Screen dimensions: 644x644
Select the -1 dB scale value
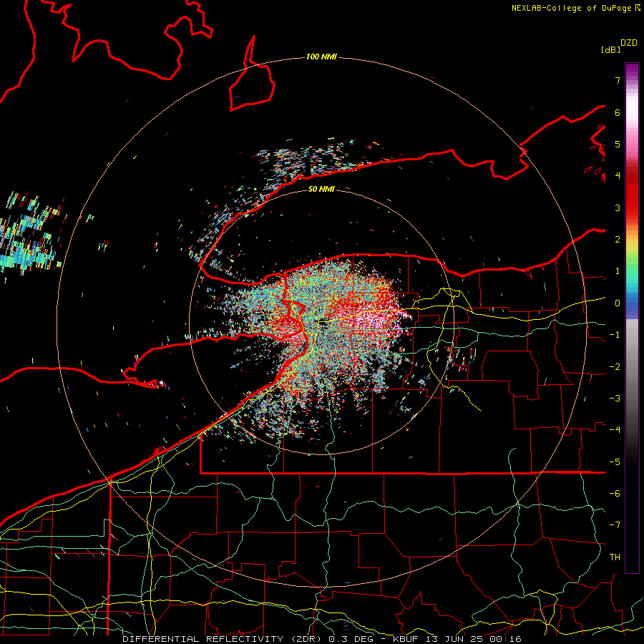point(615,335)
